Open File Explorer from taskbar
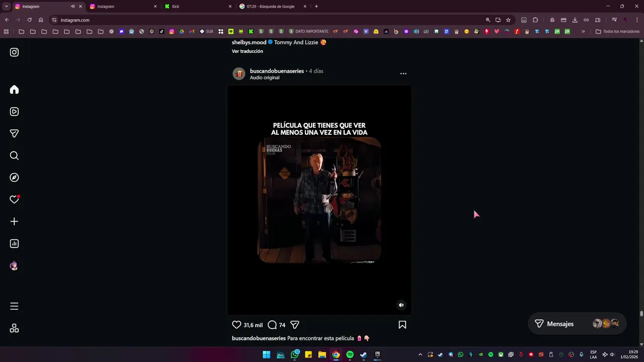The height and width of the screenshot is (362, 644). point(322,354)
